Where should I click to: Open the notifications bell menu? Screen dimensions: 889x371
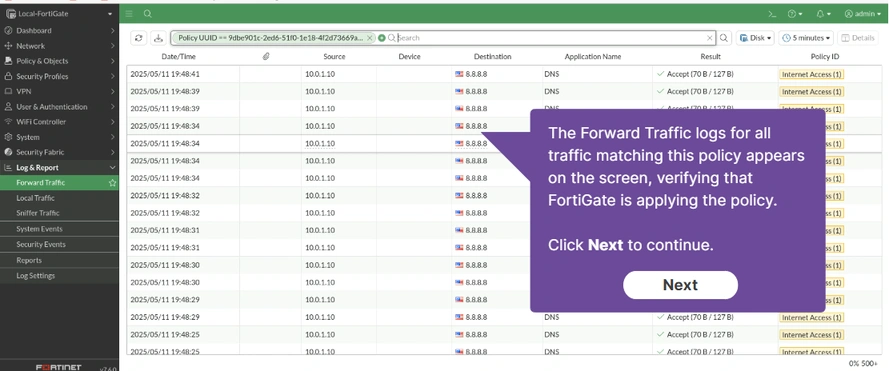pos(823,14)
